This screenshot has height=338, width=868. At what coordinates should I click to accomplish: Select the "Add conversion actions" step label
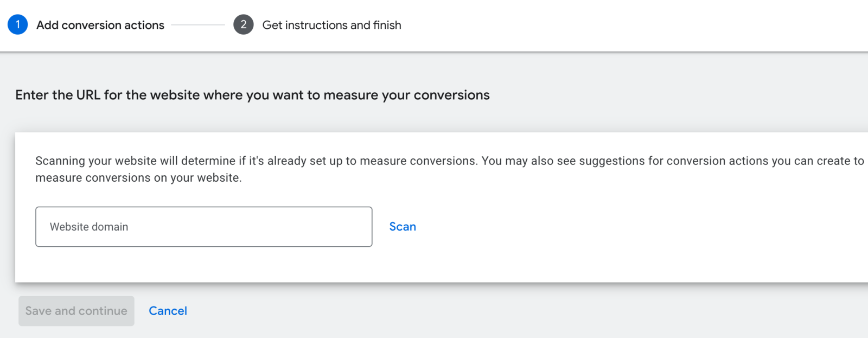(100, 25)
